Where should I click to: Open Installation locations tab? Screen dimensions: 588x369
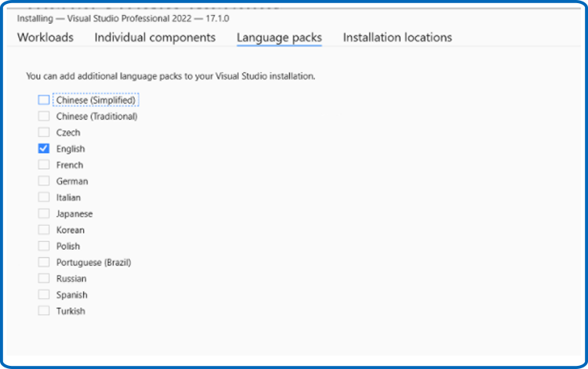(397, 38)
